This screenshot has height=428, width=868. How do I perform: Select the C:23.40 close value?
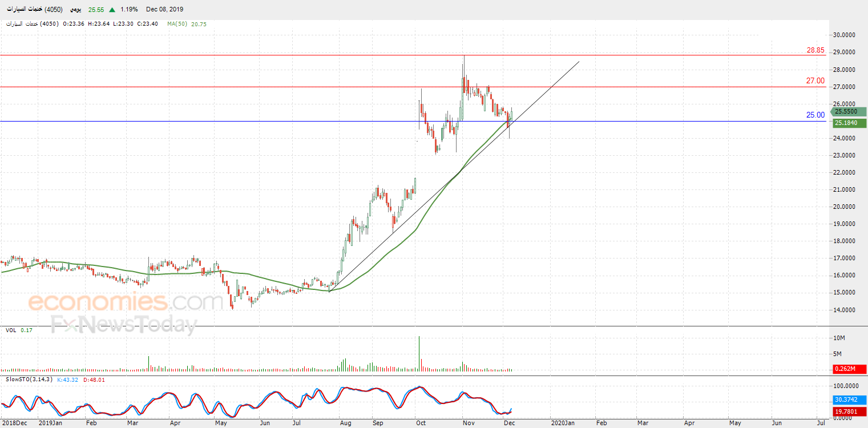[x=148, y=24]
